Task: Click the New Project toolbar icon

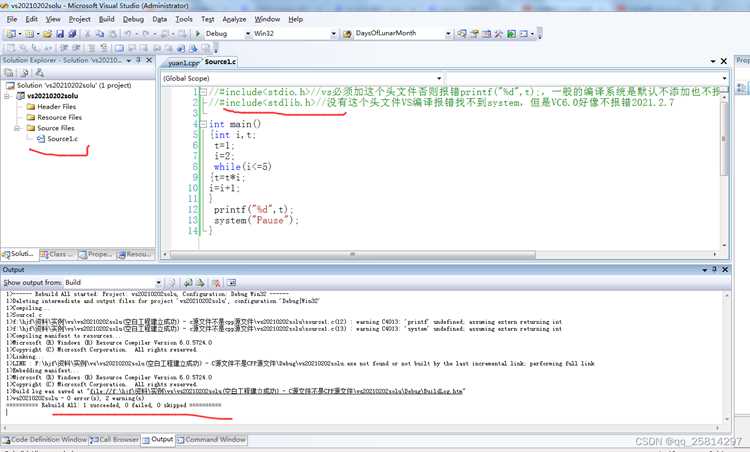Action: (x=11, y=34)
